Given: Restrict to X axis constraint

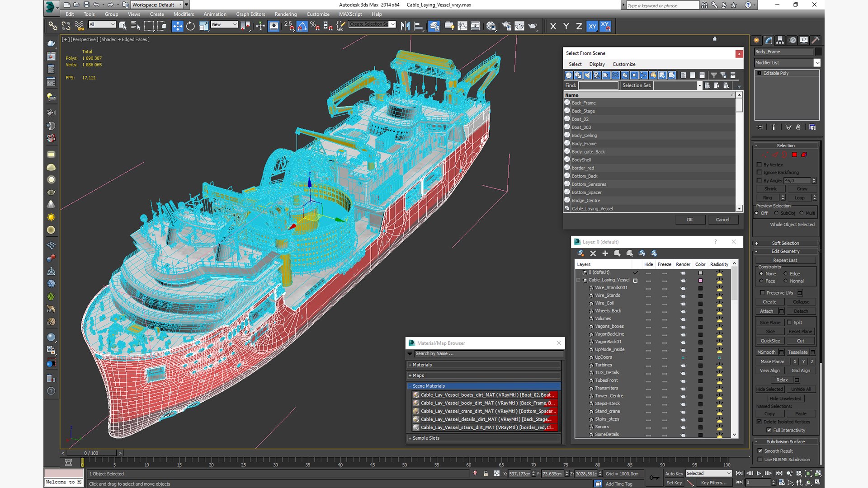Looking at the screenshot, I should click(x=553, y=26).
